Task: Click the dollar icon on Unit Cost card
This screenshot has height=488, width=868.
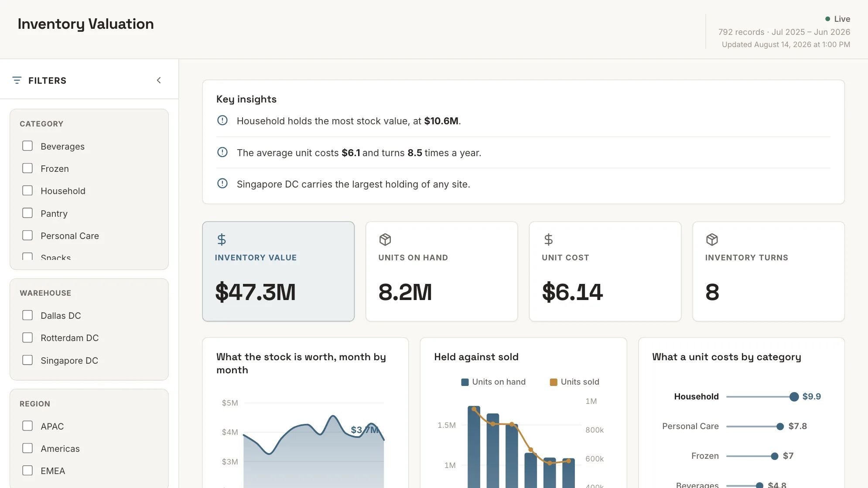Action: [x=548, y=239]
